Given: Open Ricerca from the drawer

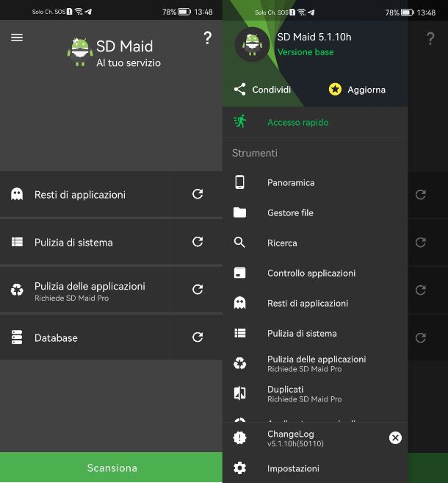Looking at the screenshot, I should [315, 243].
